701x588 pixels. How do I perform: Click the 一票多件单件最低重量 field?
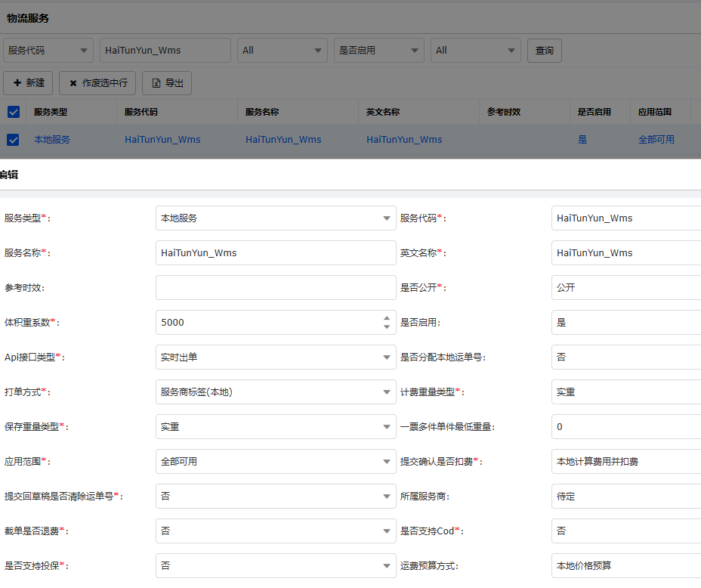(626, 427)
